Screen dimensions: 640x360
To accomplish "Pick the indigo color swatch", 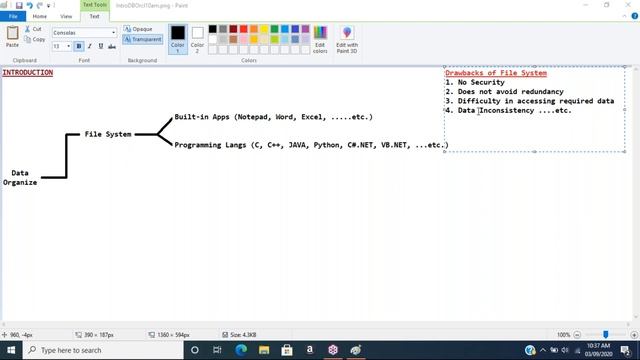I will click(x=295, y=29).
